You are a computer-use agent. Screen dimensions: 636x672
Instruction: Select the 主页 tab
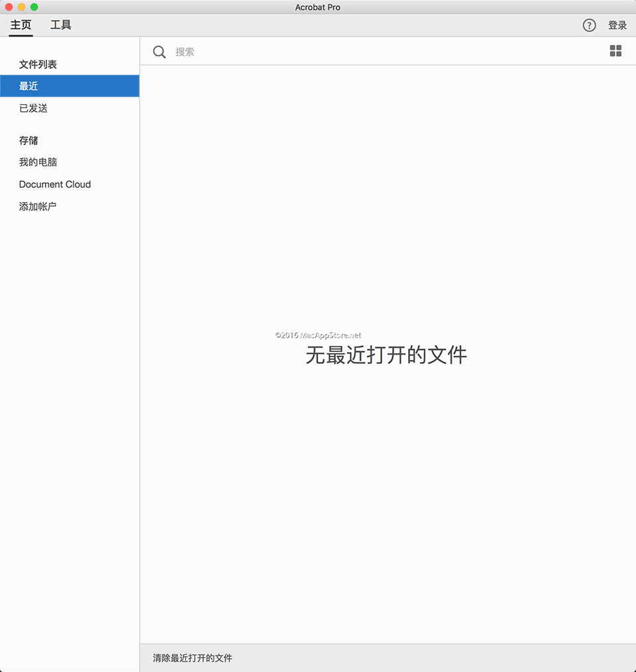21,25
